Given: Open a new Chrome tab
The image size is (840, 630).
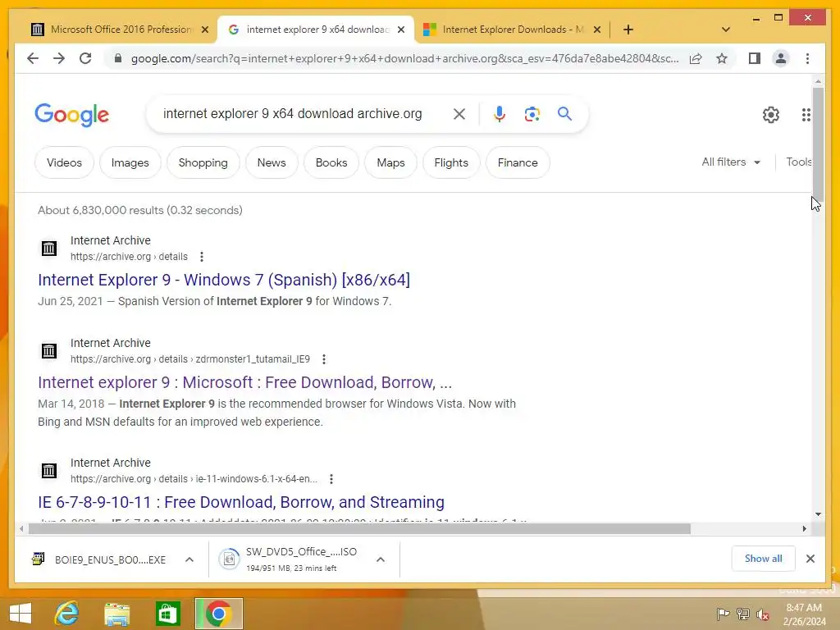Looking at the screenshot, I should click(x=628, y=30).
